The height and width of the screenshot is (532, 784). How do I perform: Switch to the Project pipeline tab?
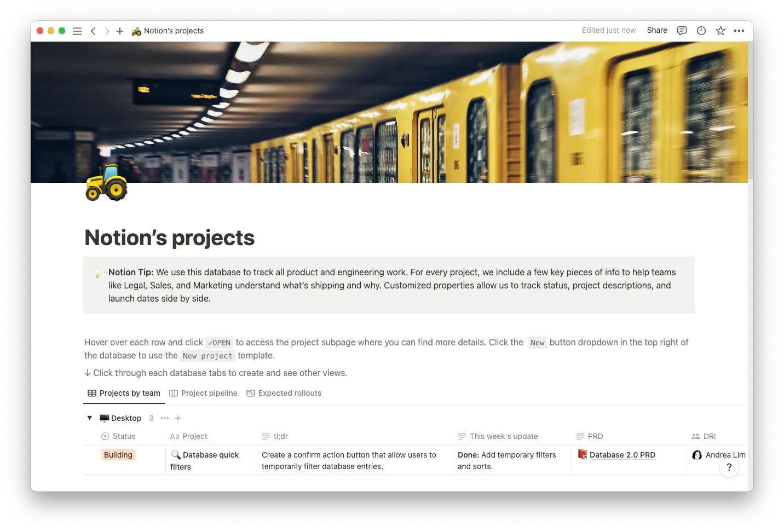[x=203, y=393]
